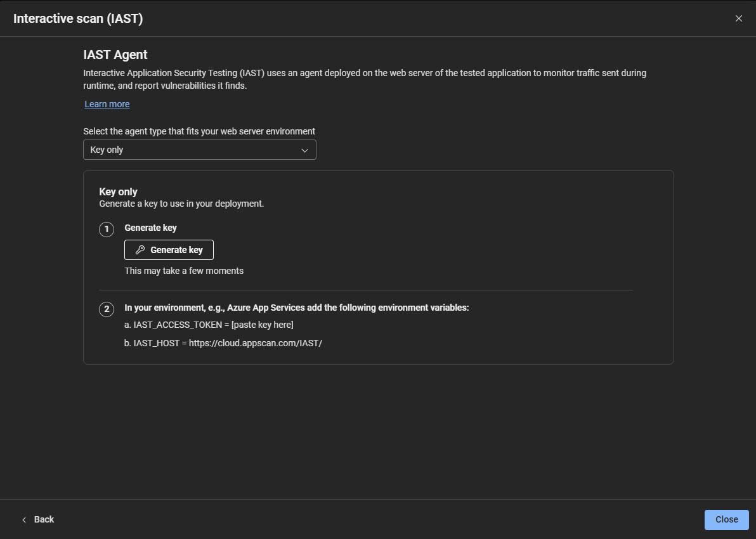Click the IAST Agent heading
The width and height of the screenshot is (756, 539).
(115, 55)
